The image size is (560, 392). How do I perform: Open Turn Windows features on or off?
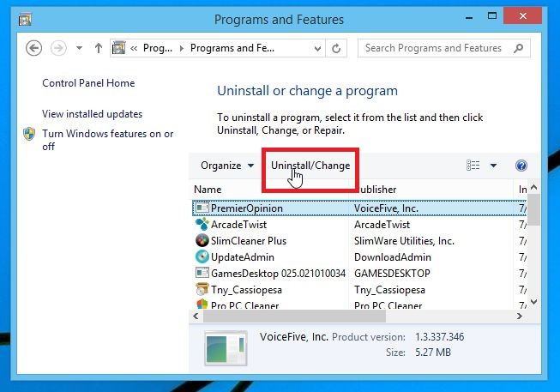coord(107,140)
